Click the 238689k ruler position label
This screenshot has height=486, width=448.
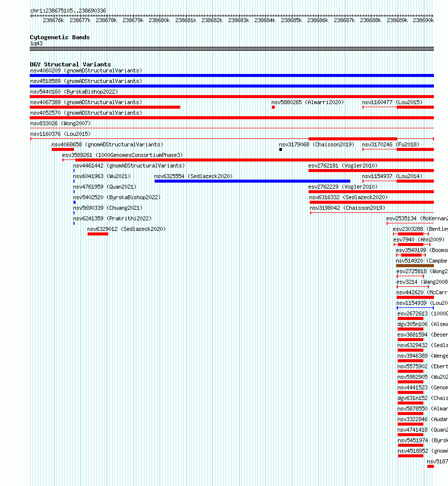point(397,20)
